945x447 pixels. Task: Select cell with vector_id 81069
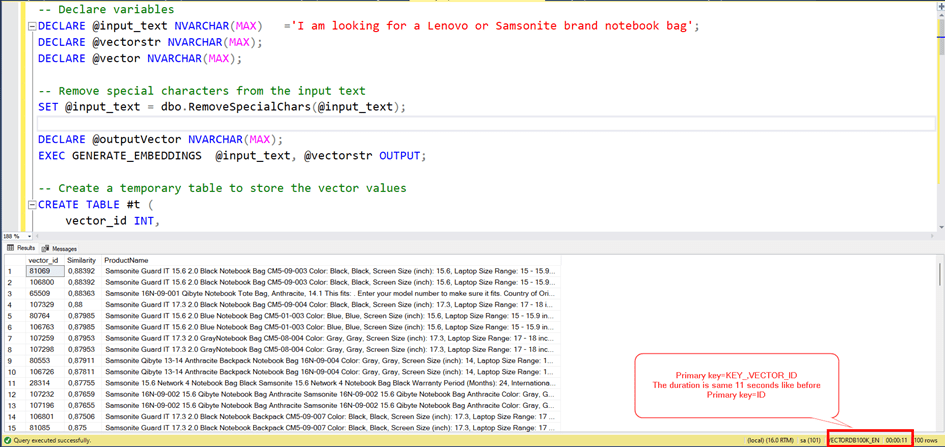(45, 271)
